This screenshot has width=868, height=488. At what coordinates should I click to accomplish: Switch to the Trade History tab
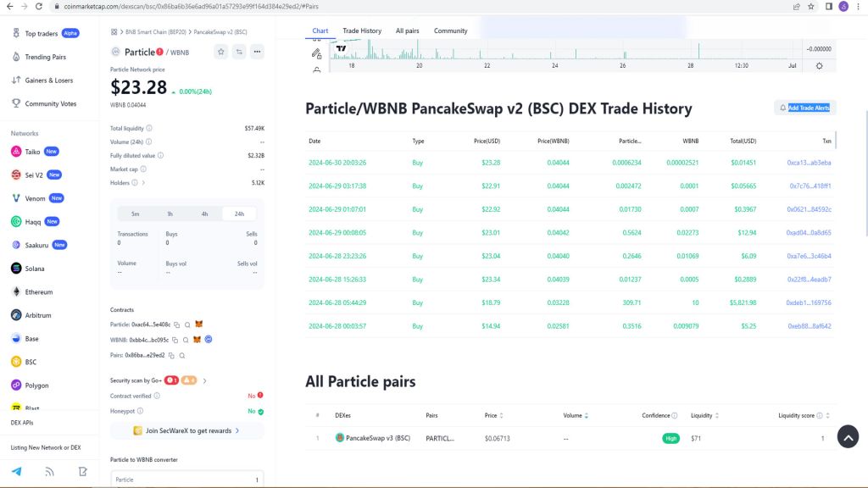[x=362, y=30]
